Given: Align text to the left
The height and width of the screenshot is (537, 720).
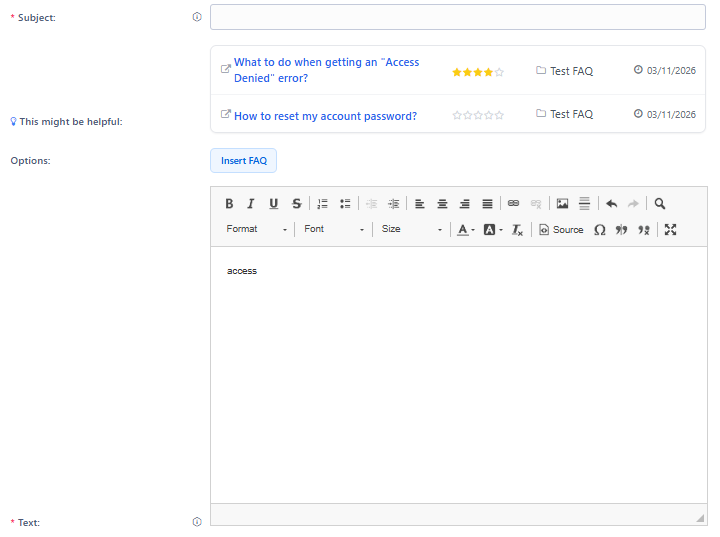Looking at the screenshot, I should point(420,203).
